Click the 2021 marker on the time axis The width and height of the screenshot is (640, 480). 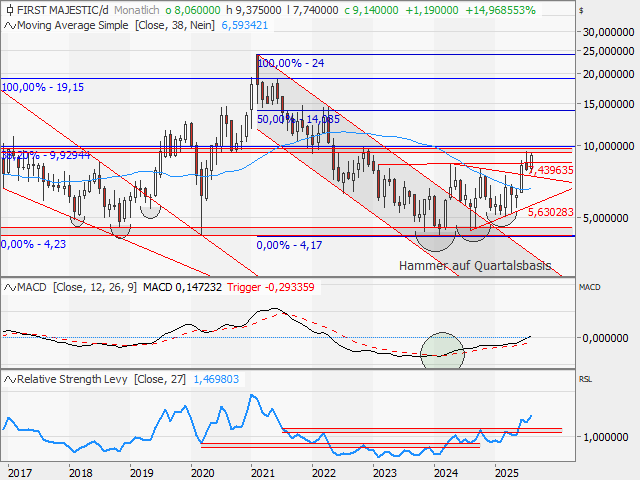pyautogui.click(x=262, y=473)
